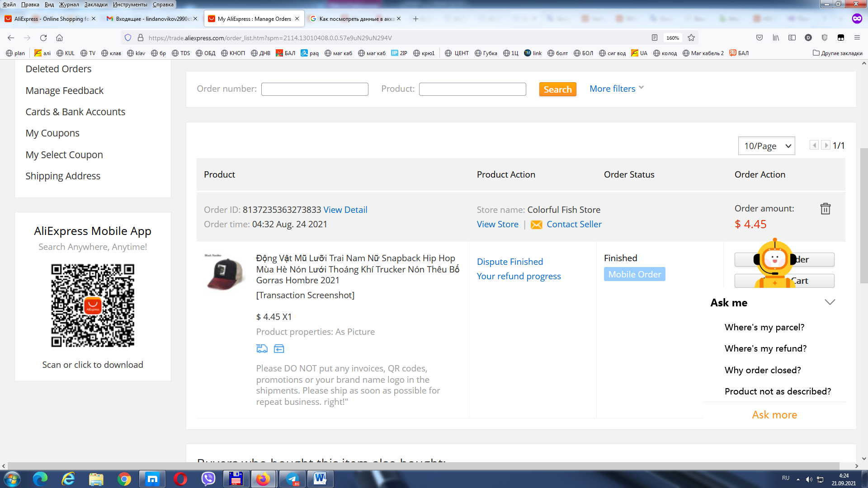Open the Закладки menu
Screen dimensions: 868x488
[96, 5]
